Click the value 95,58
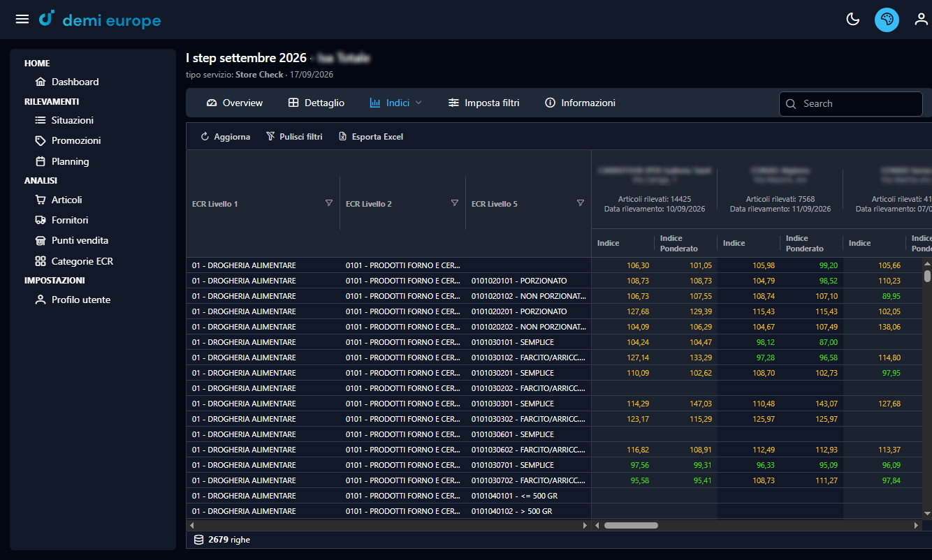Screen dimensions: 932x560 [x=639, y=480]
